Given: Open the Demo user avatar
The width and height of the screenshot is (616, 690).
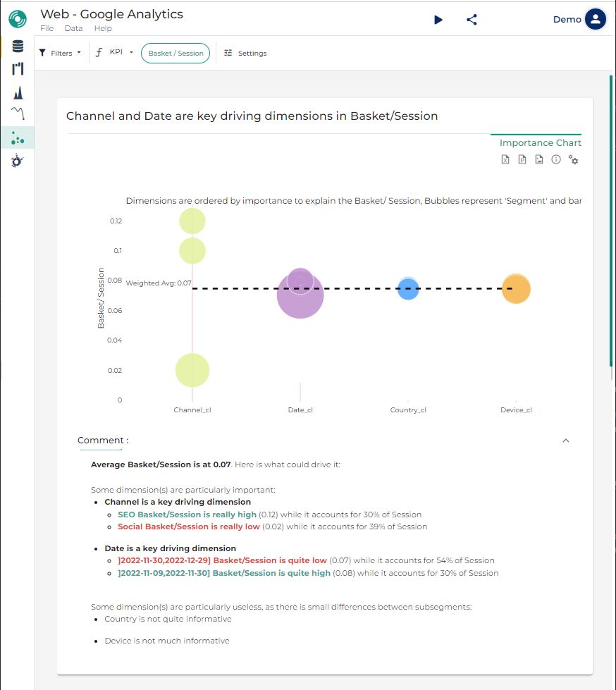Looking at the screenshot, I should [596, 19].
